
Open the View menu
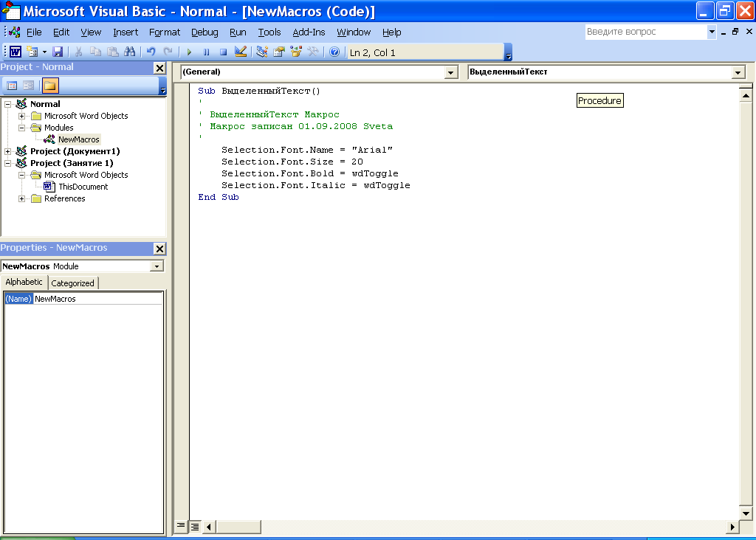point(91,32)
